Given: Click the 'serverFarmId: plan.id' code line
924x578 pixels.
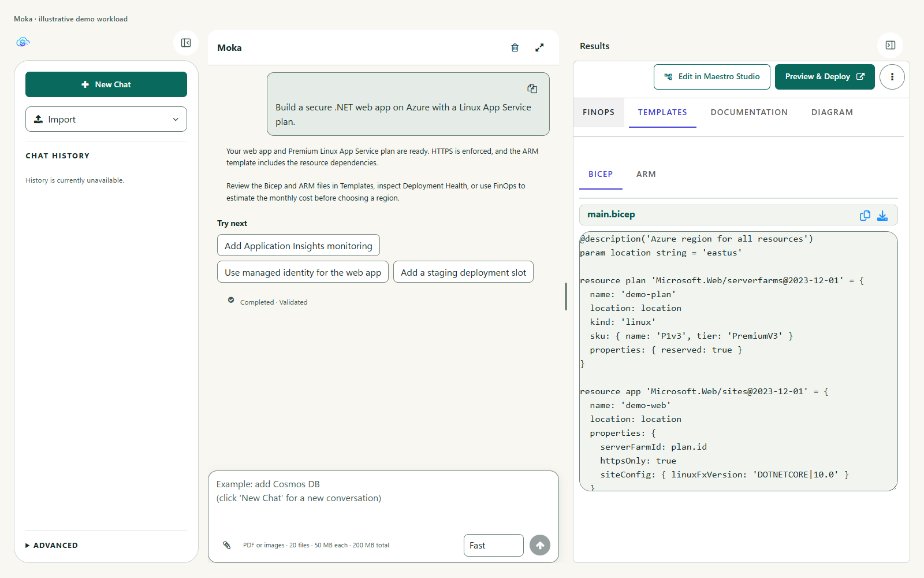Looking at the screenshot, I should click(653, 447).
